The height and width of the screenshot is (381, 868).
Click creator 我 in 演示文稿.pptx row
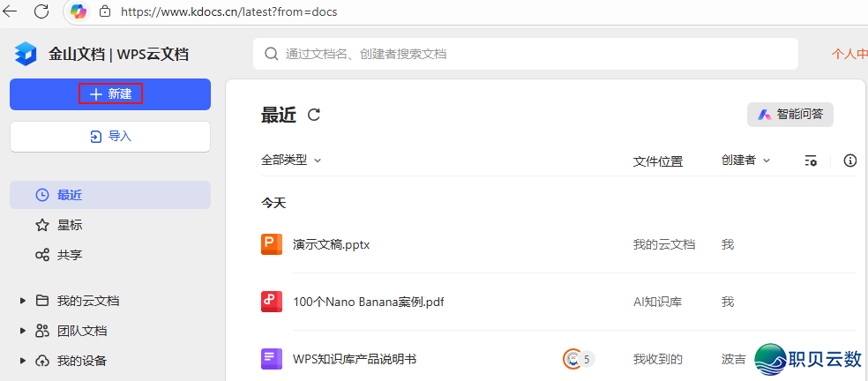pyautogui.click(x=728, y=244)
